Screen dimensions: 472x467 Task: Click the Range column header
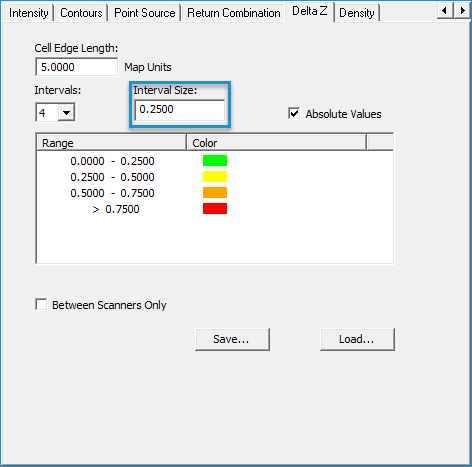click(111, 143)
